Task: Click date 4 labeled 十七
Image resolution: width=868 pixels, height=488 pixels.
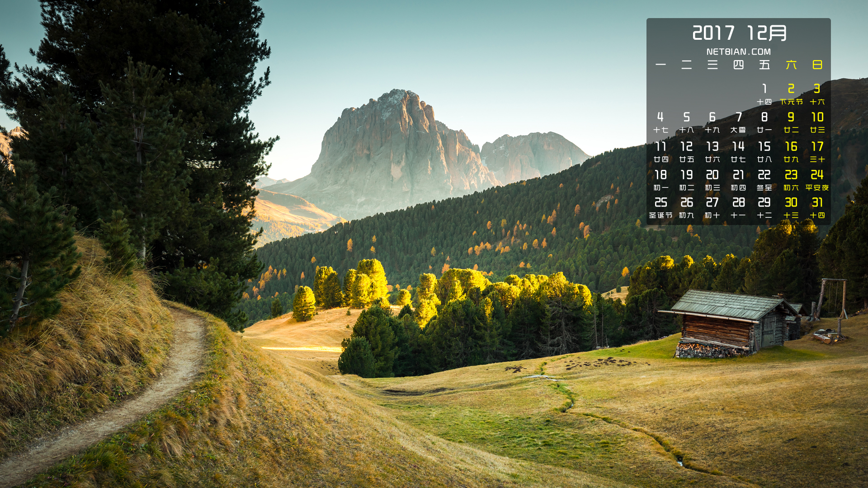Action: pos(660,122)
